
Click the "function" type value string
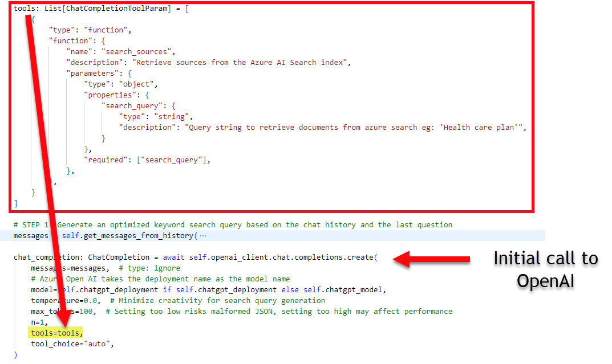point(106,30)
